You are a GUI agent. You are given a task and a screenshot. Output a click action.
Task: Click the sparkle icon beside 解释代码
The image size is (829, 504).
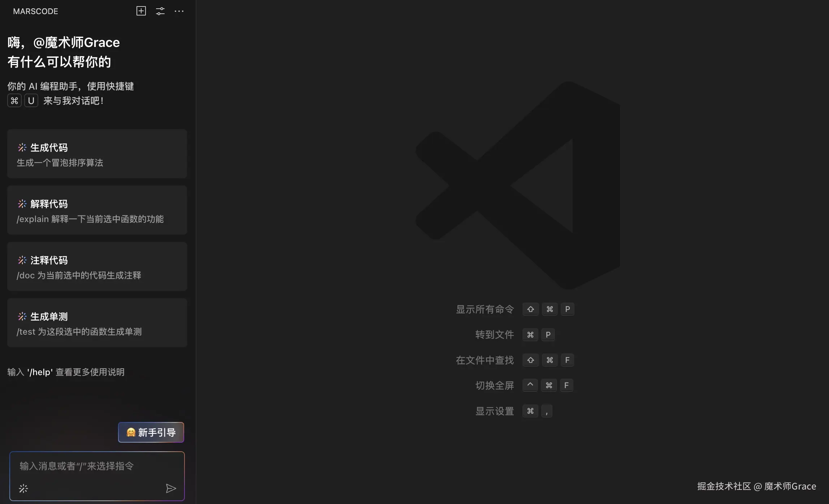tap(22, 204)
